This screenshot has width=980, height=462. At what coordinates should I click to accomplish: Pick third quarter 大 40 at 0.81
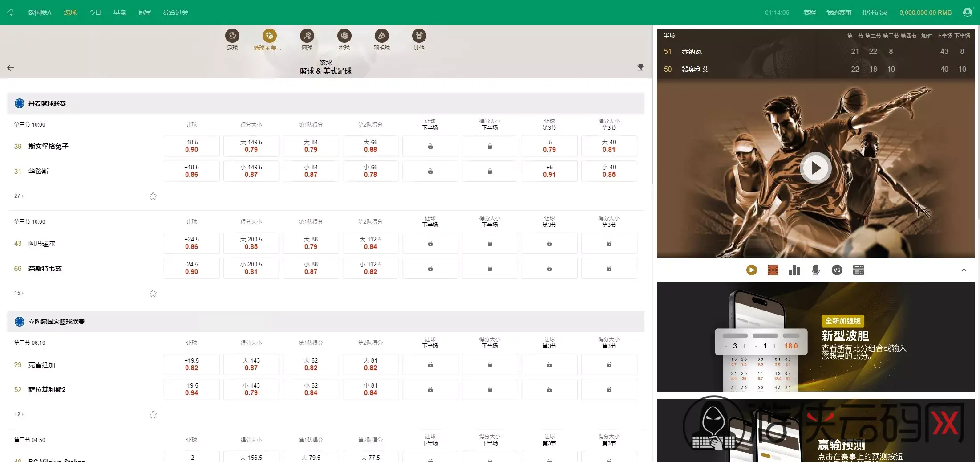click(x=609, y=146)
